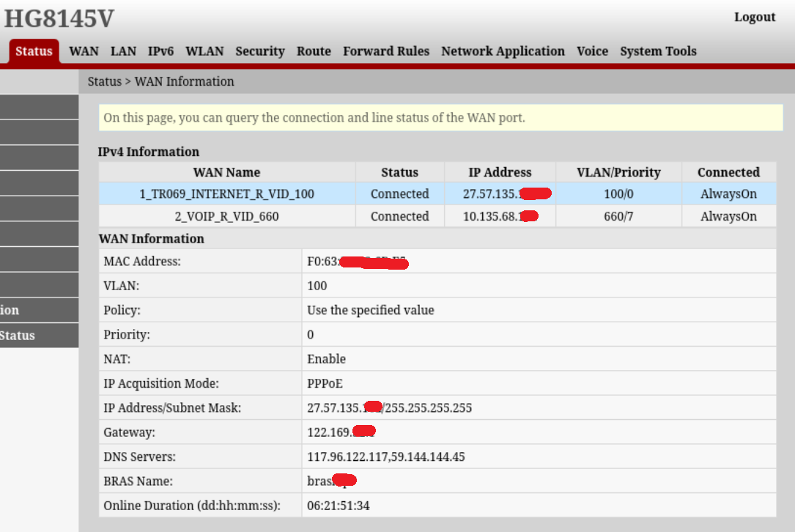Select the 2_VOIP_R_VID_660 WAN row
795x532 pixels.
click(x=226, y=217)
